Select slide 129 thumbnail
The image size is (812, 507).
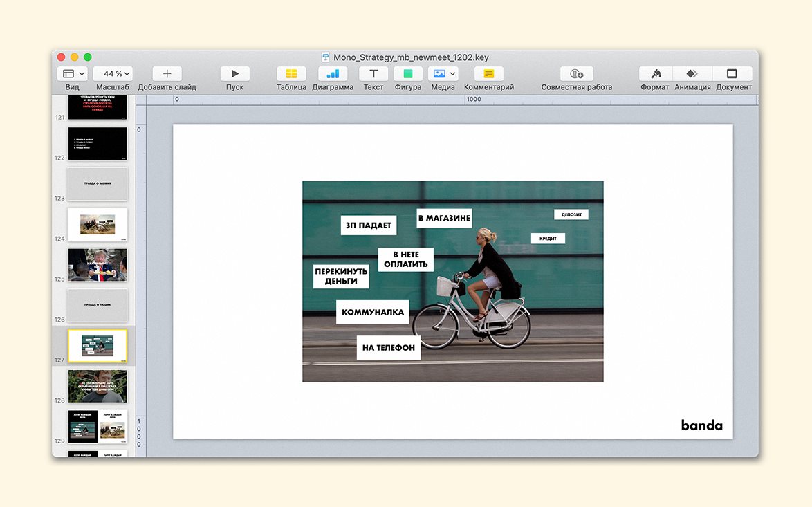(x=98, y=426)
